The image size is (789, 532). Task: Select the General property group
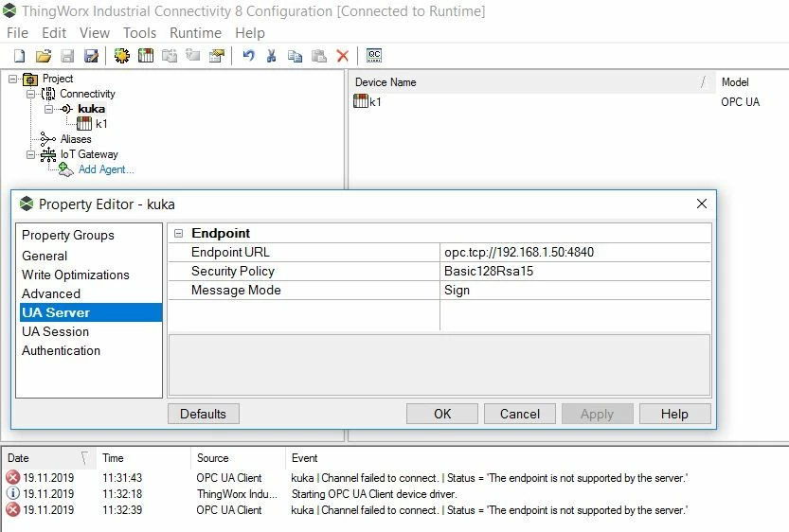[x=89, y=256]
